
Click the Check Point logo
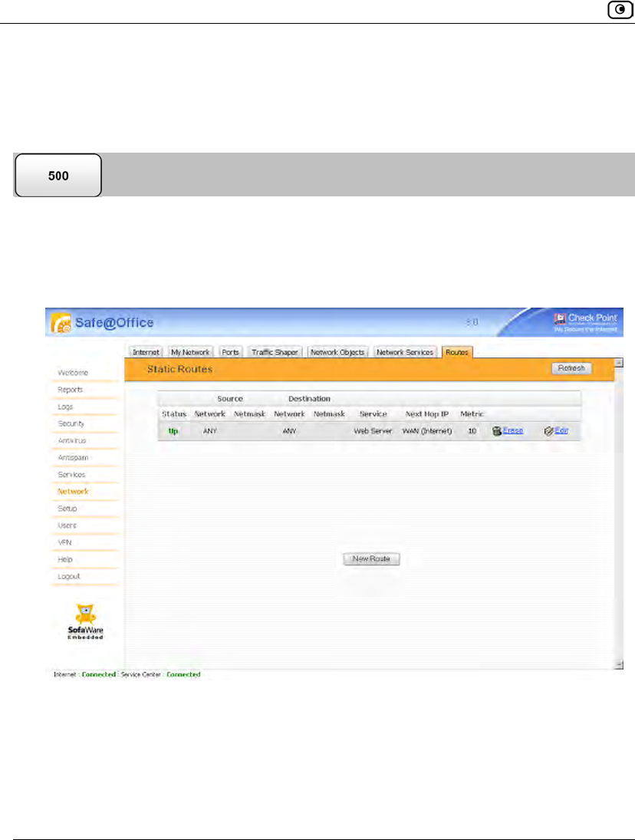pyautogui.click(x=585, y=322)
